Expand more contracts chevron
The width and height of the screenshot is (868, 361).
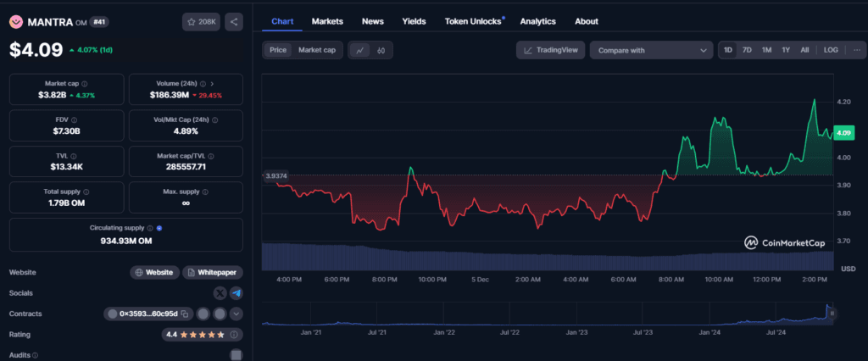[236, 314]
